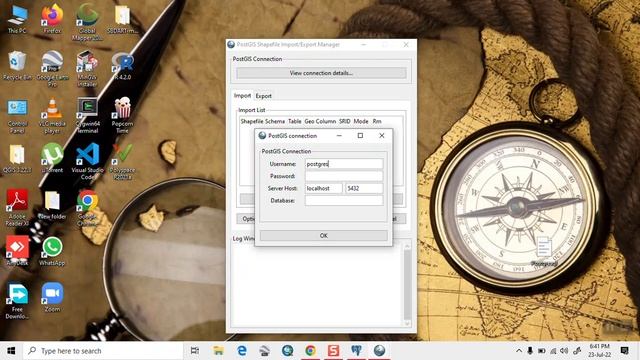Screen dimensions: 640x360
Task: Click the Password field
Action: click(x=344, y=176)
